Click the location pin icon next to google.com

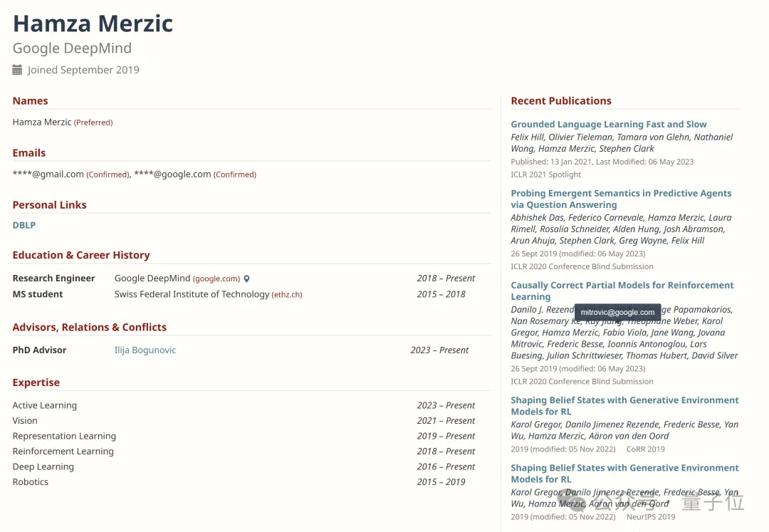[x=246, y=278]
